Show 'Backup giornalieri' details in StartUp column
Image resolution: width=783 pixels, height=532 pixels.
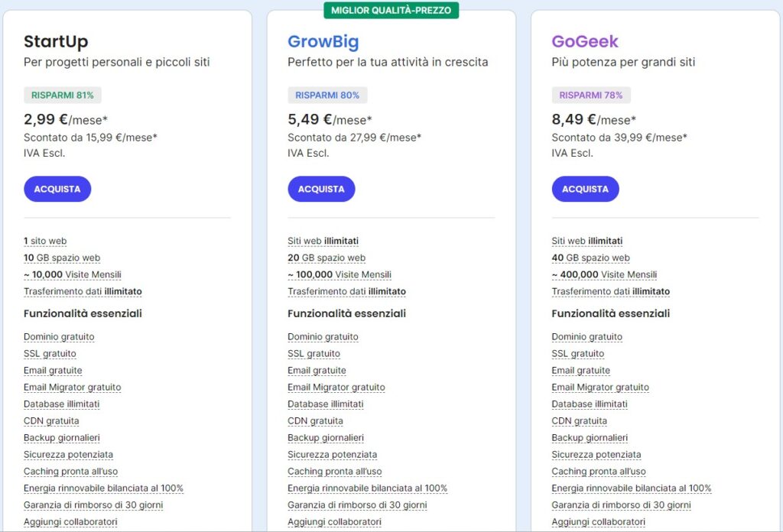tap(62, 437)
